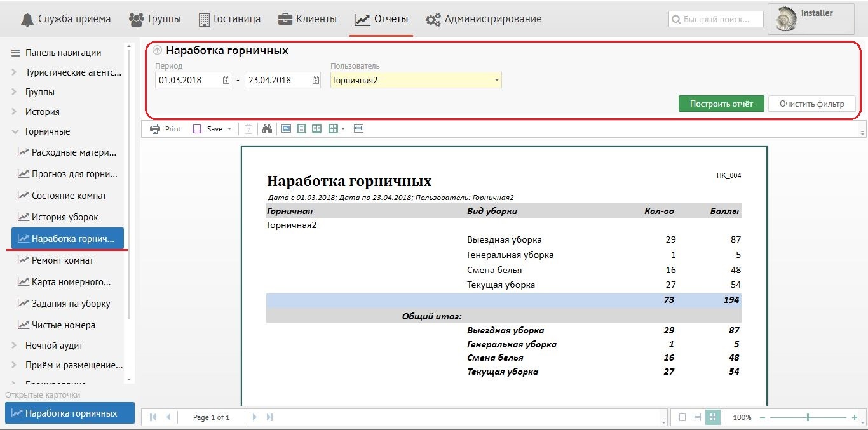Toggle the Панель навигации hamburger menu
Image resolution: width=868 pixels, height=430 pixels.
click(x=16, y=53)
